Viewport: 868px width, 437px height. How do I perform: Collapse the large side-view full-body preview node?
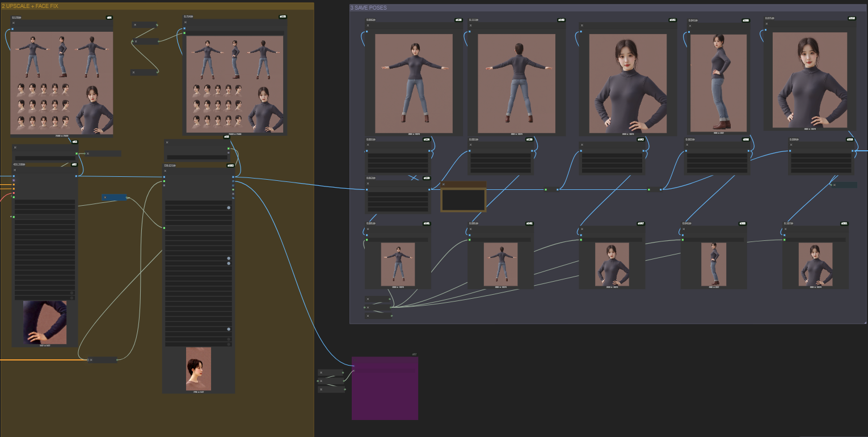point(690,26)
